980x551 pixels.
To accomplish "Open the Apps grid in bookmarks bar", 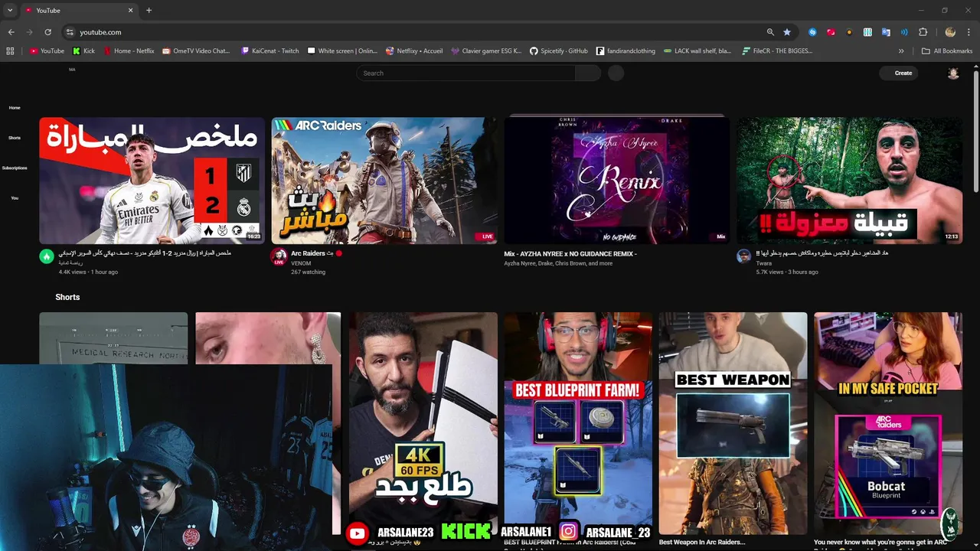I will click(x=10, y=51).
